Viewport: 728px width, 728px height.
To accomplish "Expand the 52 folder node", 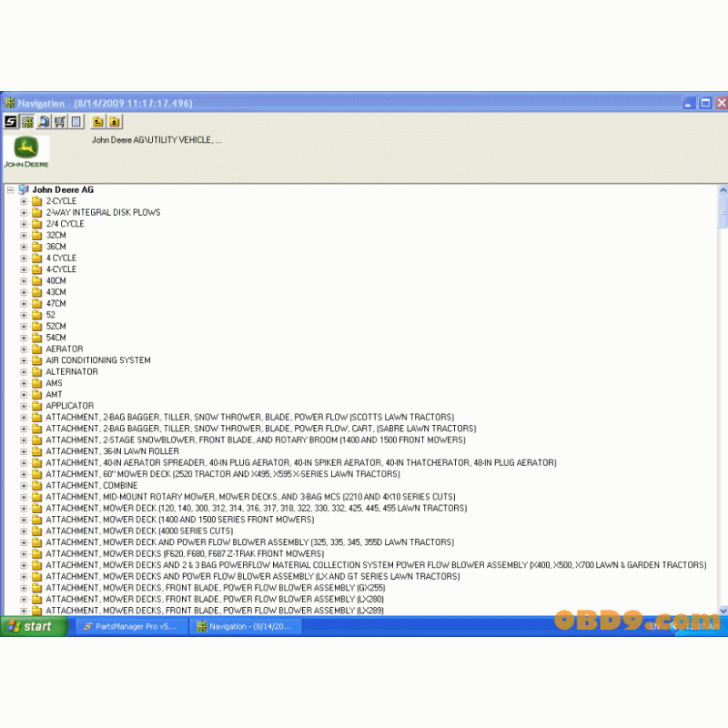I will tap(24, 315).
